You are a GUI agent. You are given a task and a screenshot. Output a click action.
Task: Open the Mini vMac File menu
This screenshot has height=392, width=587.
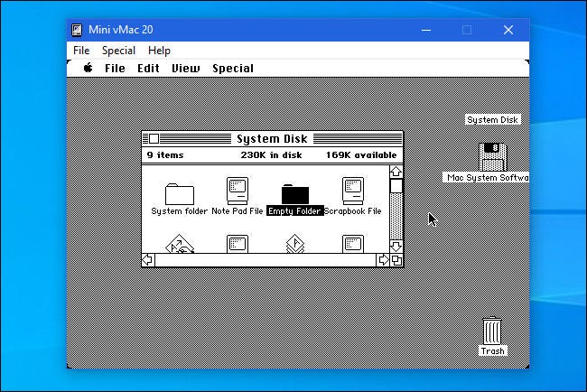(x=81, y=51)
